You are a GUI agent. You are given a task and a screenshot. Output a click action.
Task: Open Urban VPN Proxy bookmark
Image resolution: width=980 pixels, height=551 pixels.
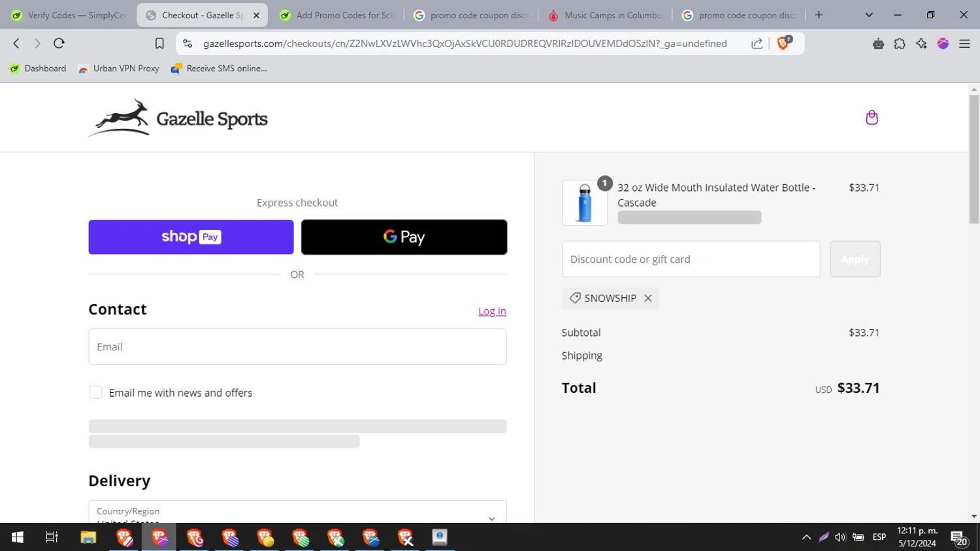tap(118, 68)
